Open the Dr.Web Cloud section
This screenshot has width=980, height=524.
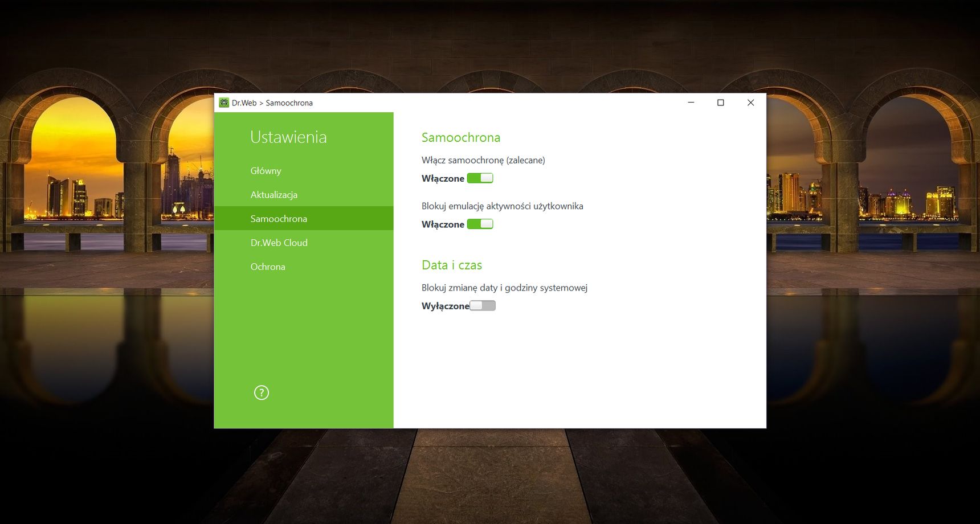[x=304, y=243]
